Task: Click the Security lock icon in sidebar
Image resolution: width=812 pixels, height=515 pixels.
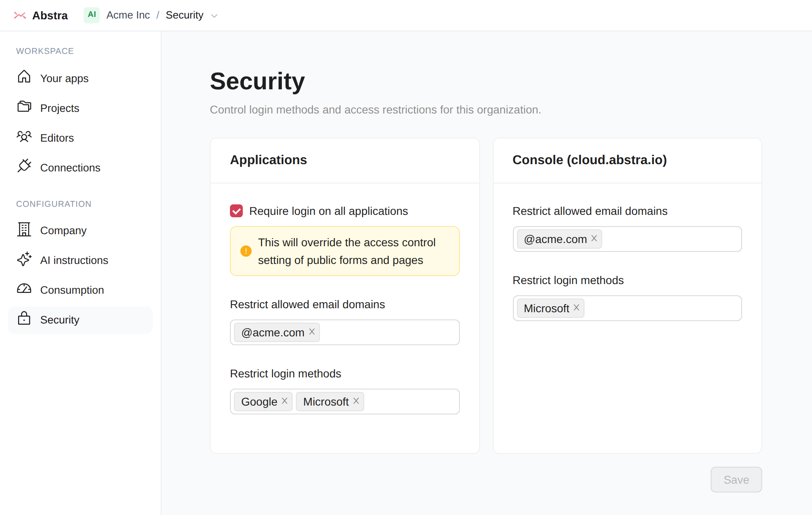Action: click(x=24, y=318)
